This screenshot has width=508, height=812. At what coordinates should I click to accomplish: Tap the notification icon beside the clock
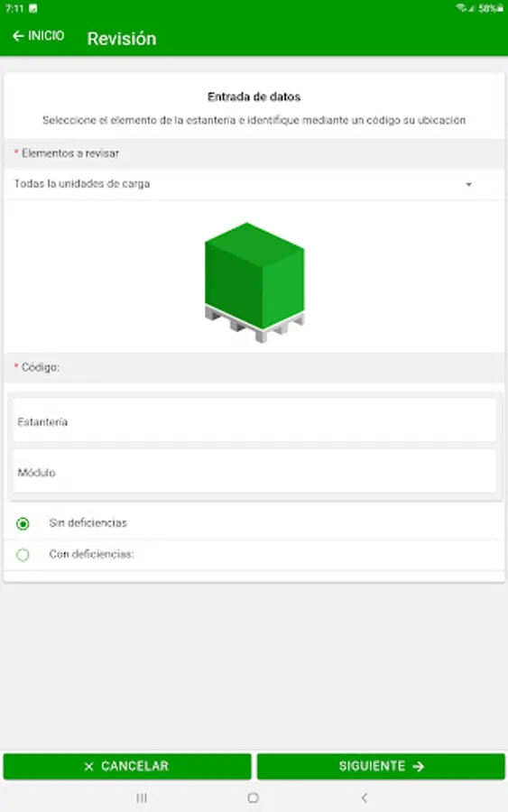(33, 9)
